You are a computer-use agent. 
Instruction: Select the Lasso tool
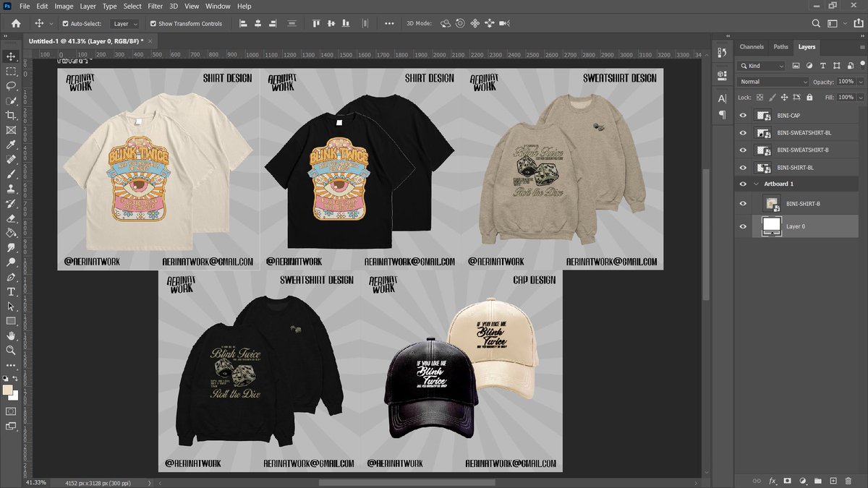point(11,86)
